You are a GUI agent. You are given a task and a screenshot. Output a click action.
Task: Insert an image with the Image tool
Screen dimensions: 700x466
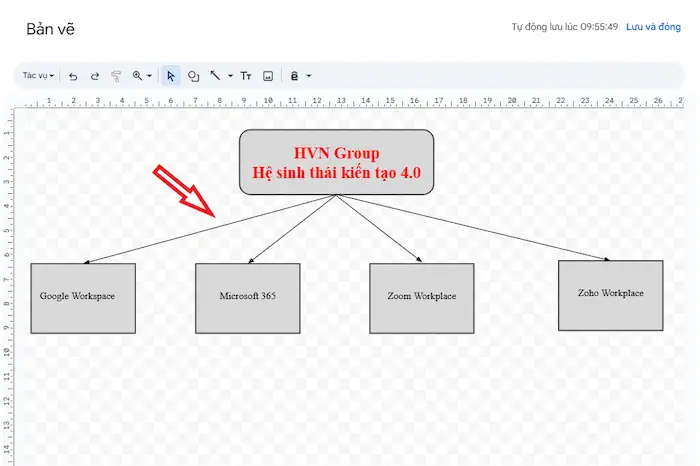click(x=268, y=76)
